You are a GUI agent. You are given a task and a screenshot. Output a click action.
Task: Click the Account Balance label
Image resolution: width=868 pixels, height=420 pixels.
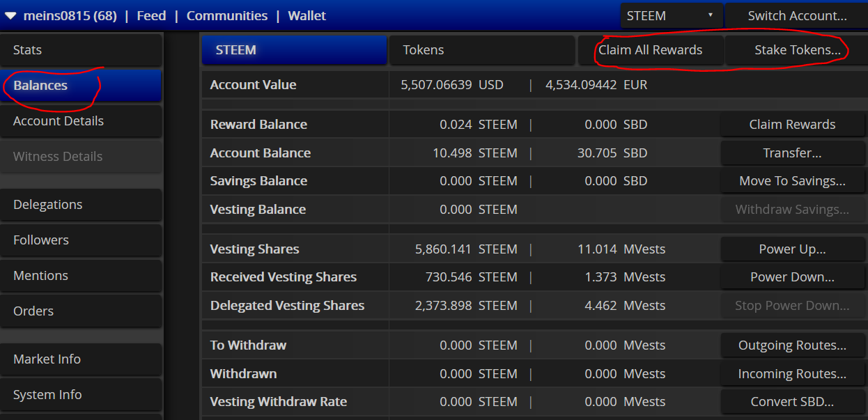(x=261, y=153)
